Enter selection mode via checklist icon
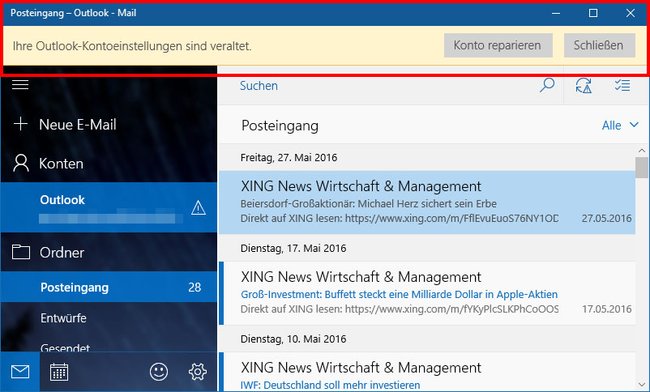The width and height of the screenshot is (650, 392). (x=622, y=85)
